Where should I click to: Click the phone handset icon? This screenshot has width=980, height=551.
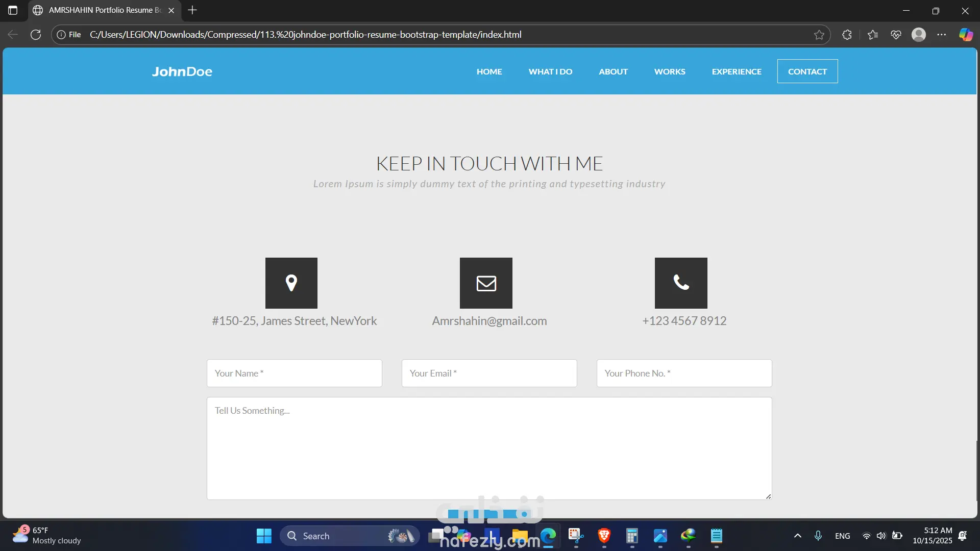click(x=681, y=283)
